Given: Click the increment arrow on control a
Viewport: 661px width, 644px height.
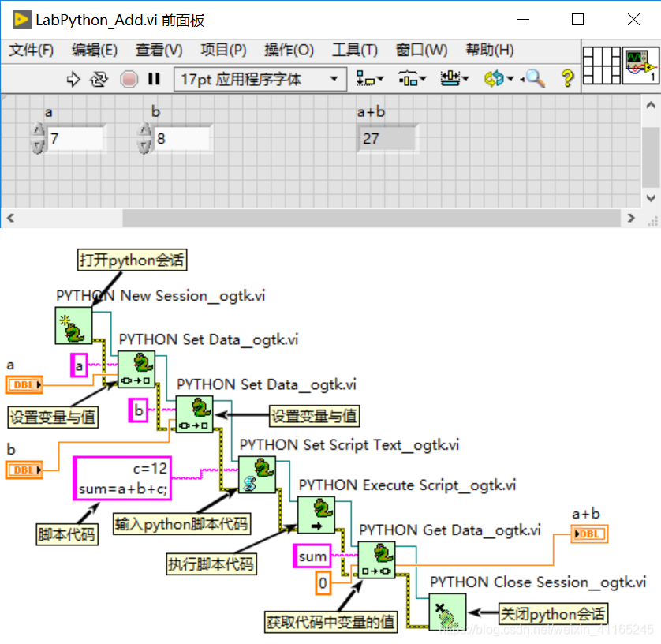Looking at the screenshot, I should [38, 130].
